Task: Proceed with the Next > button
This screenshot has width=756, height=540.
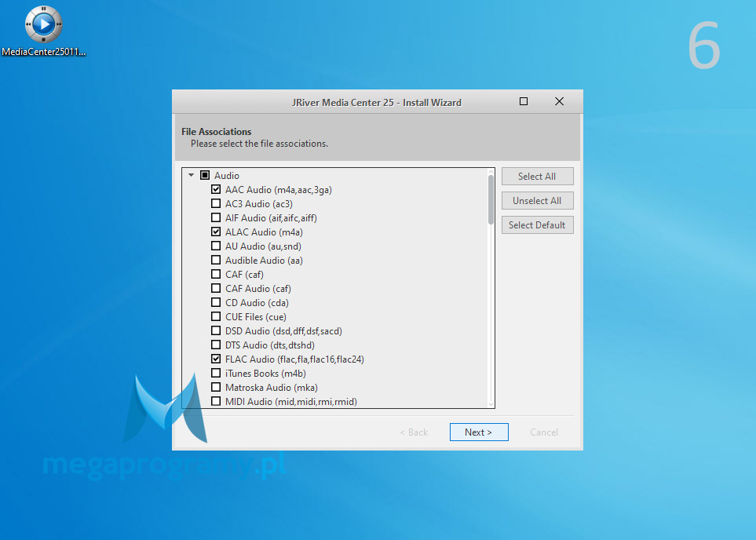Action: pyautogui.click(x=479, y=432)
